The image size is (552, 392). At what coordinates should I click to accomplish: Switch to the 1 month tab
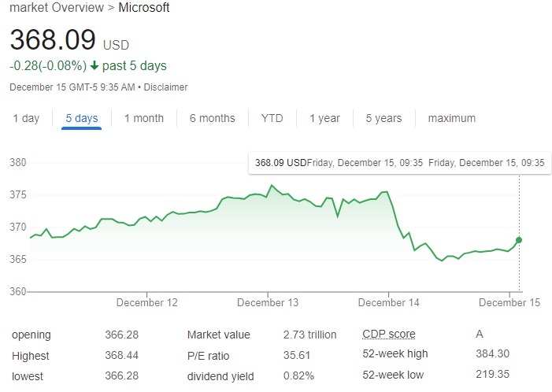(144, 118)
